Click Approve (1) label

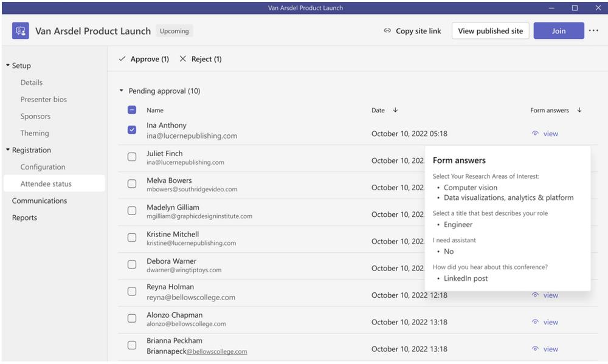(150, 59)
